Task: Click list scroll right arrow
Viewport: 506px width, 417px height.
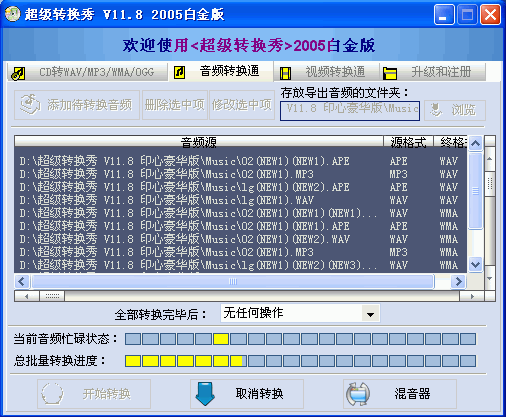Action: 459,282
